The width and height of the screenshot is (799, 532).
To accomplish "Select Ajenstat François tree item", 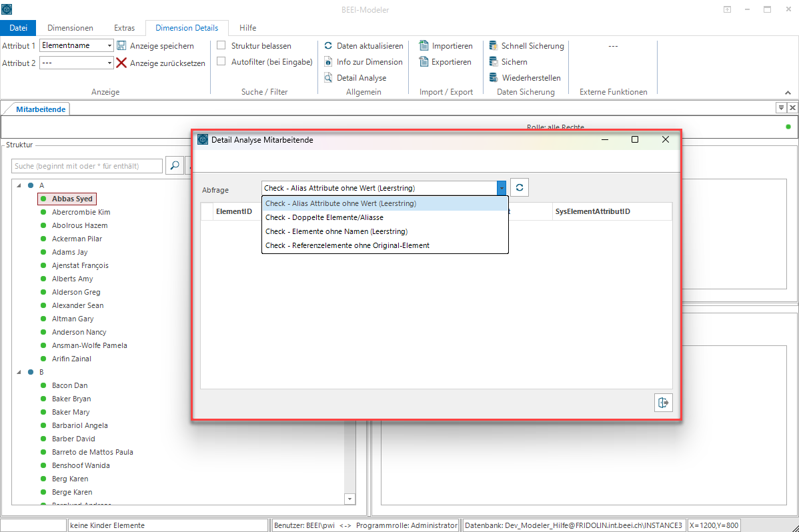I will 80,265.
